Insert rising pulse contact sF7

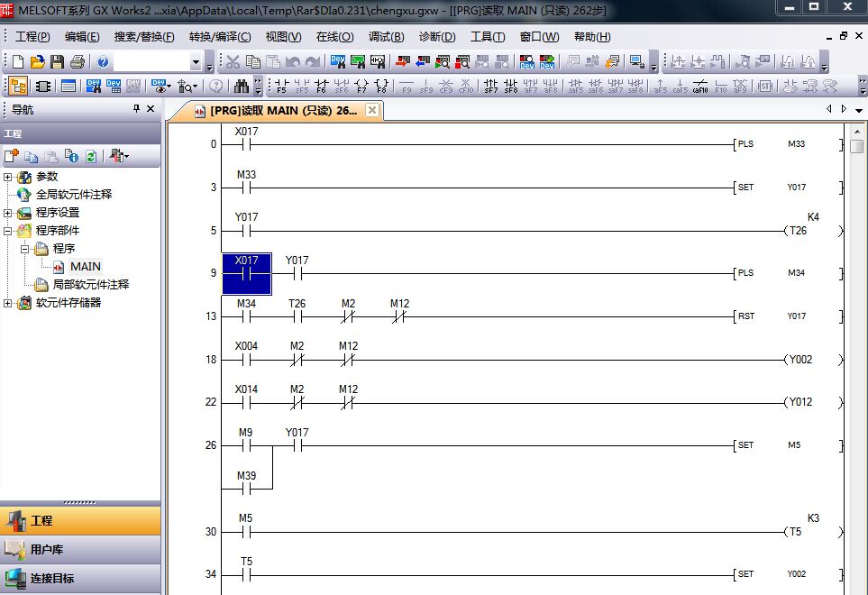click(x=490, y=87)
